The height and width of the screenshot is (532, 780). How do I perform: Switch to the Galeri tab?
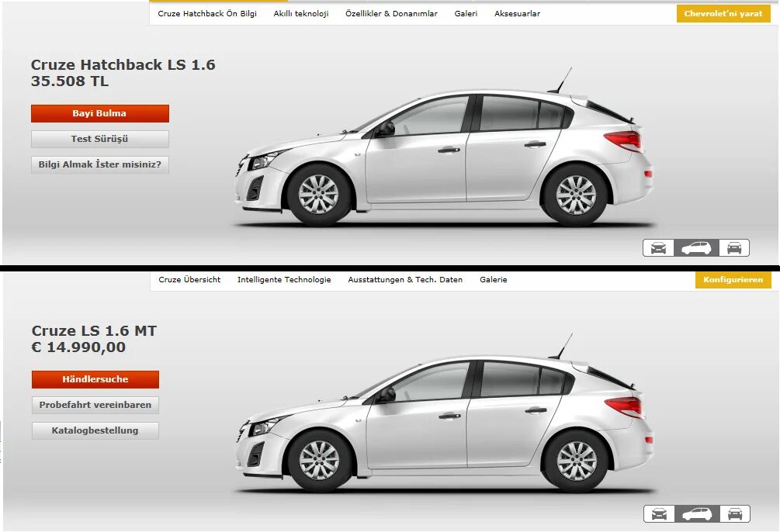tap(466, 13)
